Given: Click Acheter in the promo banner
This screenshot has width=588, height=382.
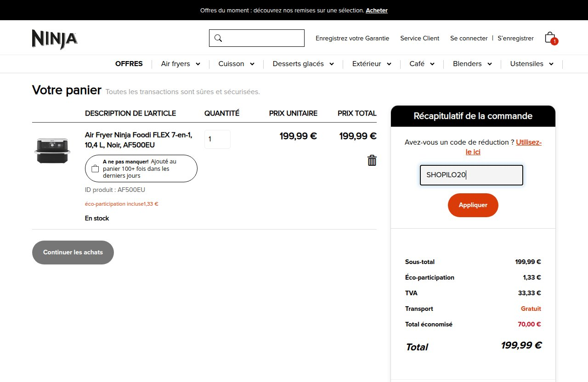Looking at the screenshot, I should click(x=377, y=10).
